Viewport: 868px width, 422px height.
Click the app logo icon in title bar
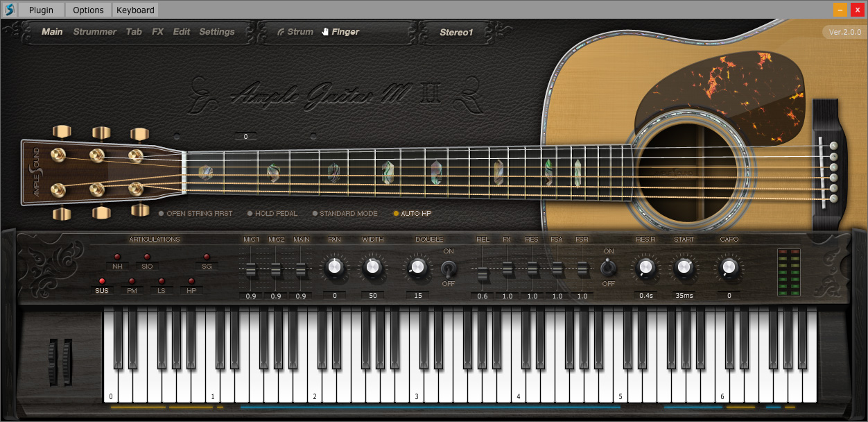pos(9,10)
